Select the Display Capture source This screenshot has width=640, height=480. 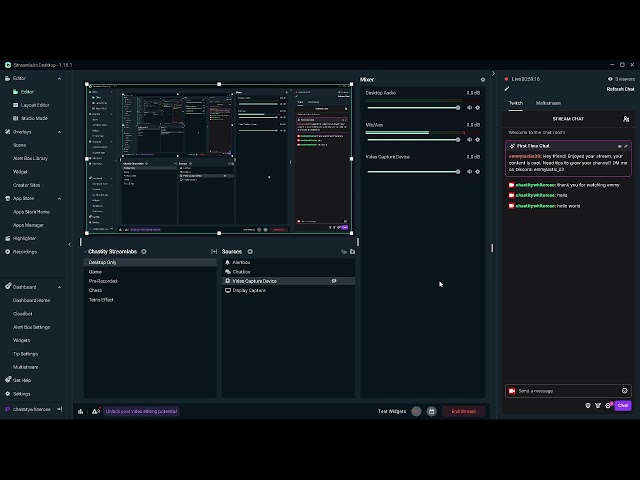pyautogui.click(x=288, y=290)
